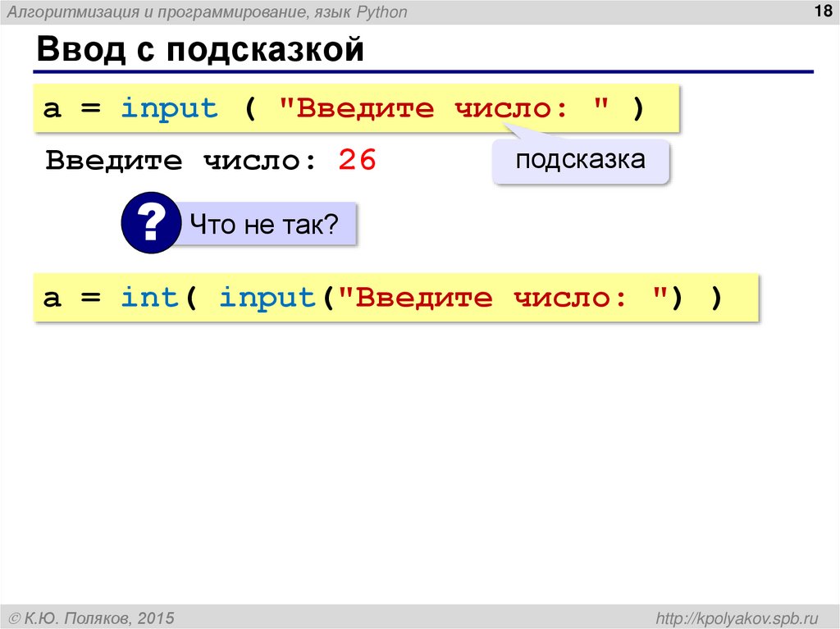Click the word 'int' in second code box
The width and height of the screenshot is (840, 629).
[153, 297]
